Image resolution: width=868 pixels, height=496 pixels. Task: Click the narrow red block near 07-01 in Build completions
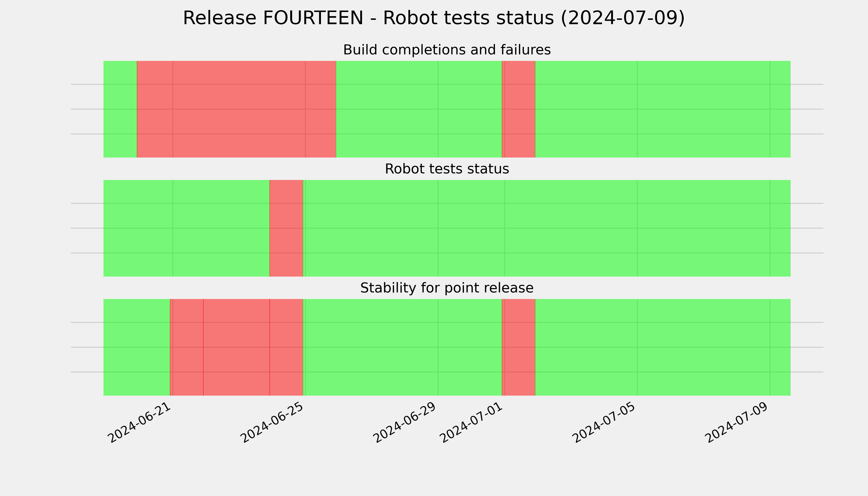(519, 109)
